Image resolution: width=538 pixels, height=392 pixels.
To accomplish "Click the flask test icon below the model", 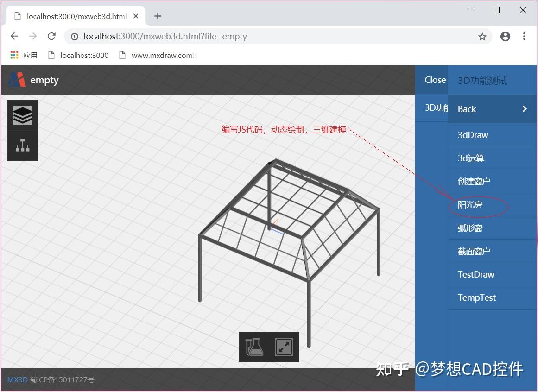I will [x=253, y=347].
